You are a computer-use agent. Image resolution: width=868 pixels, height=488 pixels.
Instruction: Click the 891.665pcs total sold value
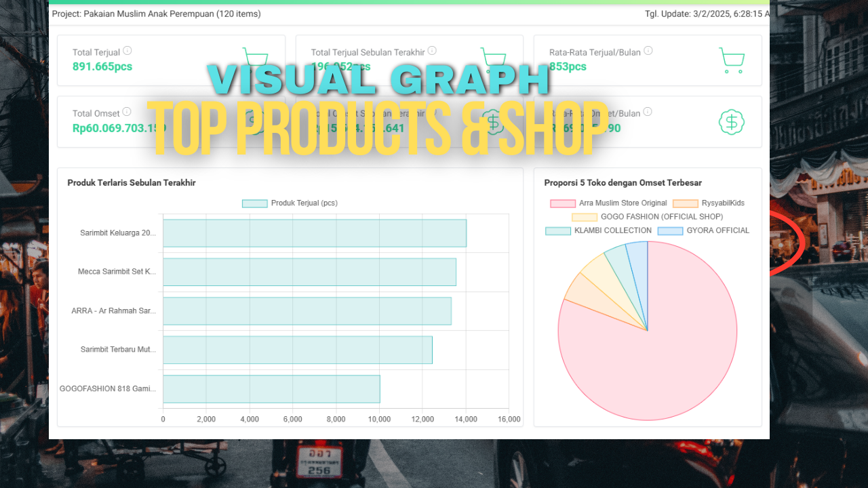click(x=102, y=66)
